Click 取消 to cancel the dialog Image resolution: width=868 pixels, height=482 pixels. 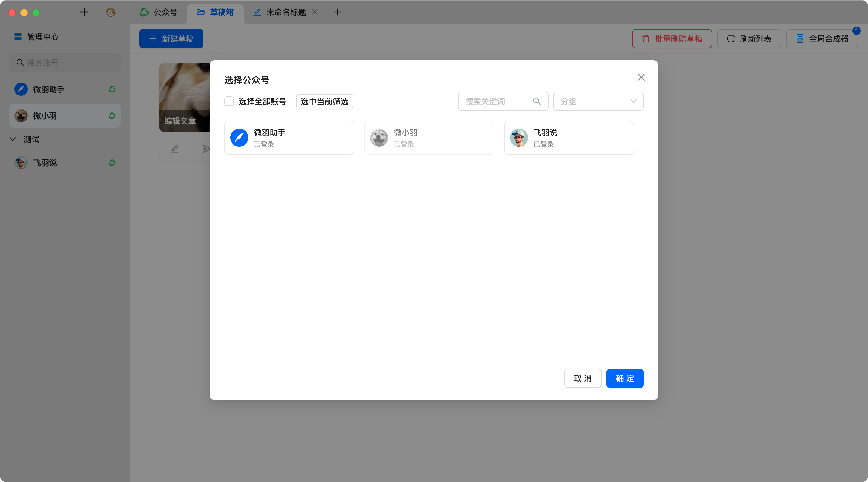(583, 379)
